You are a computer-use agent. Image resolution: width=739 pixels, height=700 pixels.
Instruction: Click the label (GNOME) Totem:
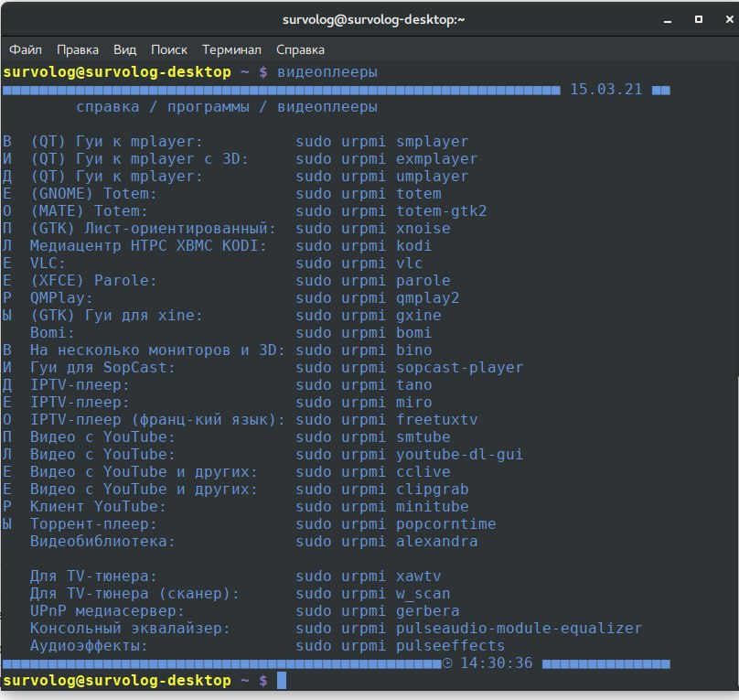(93, 194)
